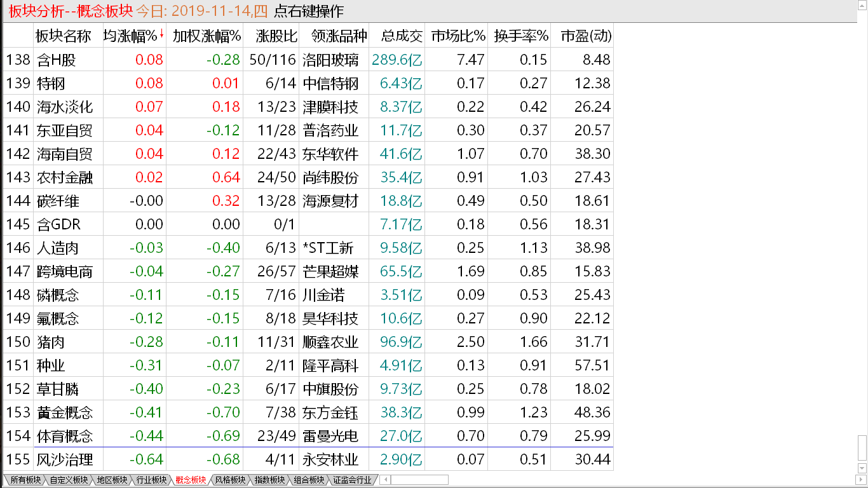Click the 板块名称 column header
868x488 pixels.
(63, 36)
